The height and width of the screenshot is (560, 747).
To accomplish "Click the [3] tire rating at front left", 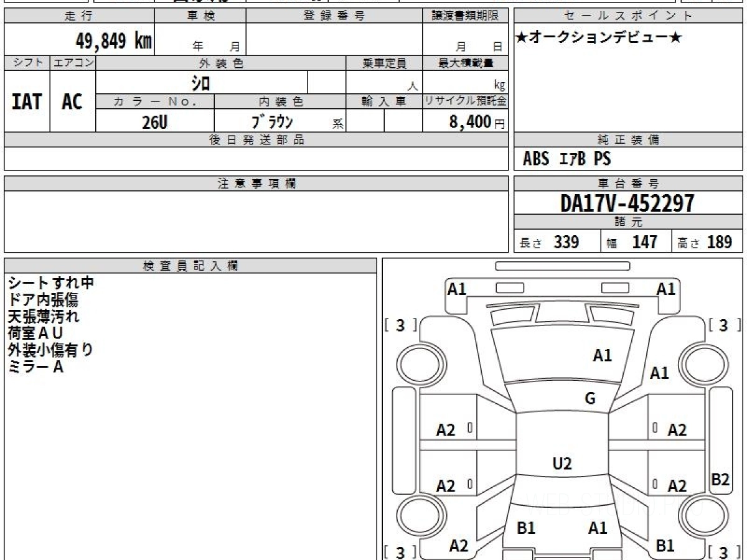I will [400, 325].
